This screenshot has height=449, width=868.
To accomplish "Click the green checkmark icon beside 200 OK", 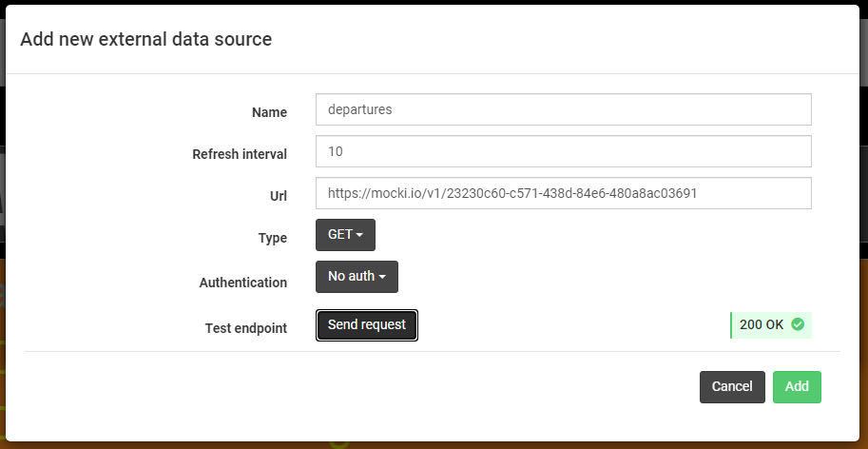I will (x=797, y=324).
